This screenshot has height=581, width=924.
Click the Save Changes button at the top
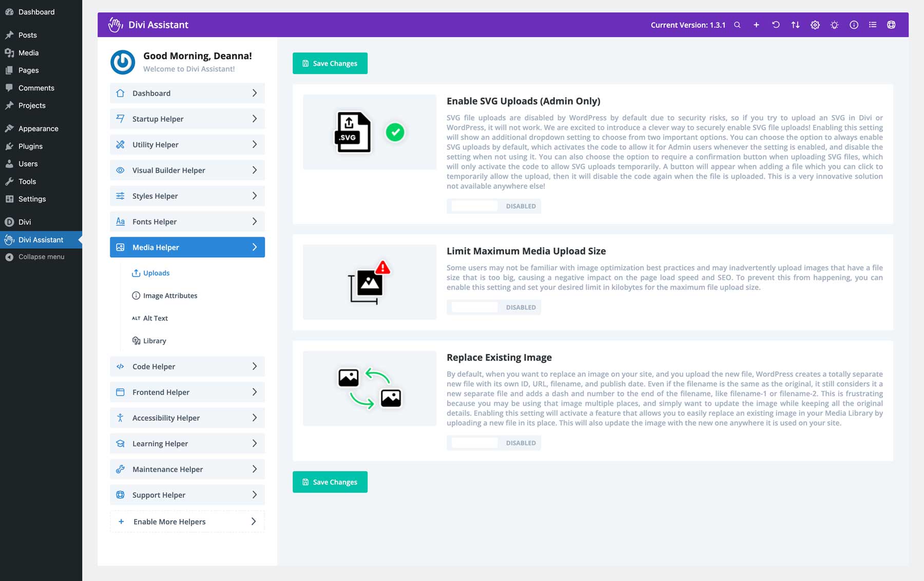tap(330, 63)
